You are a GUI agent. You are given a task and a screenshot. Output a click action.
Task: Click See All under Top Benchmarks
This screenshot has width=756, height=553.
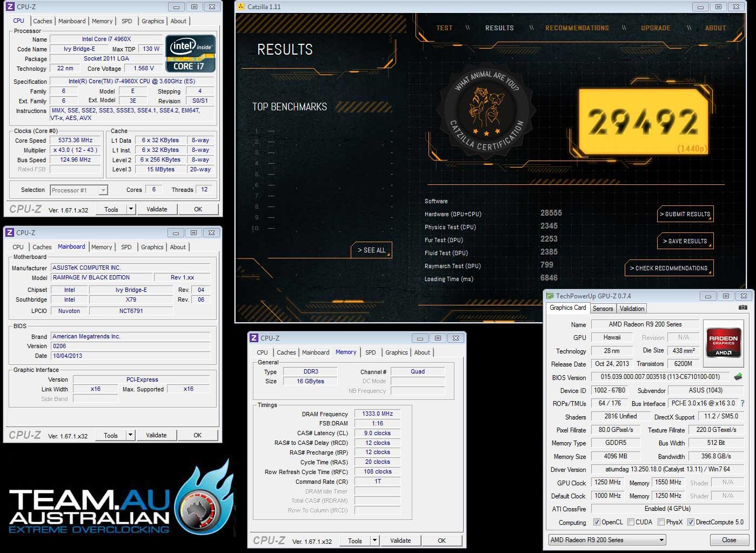click(x=371, y=250)
